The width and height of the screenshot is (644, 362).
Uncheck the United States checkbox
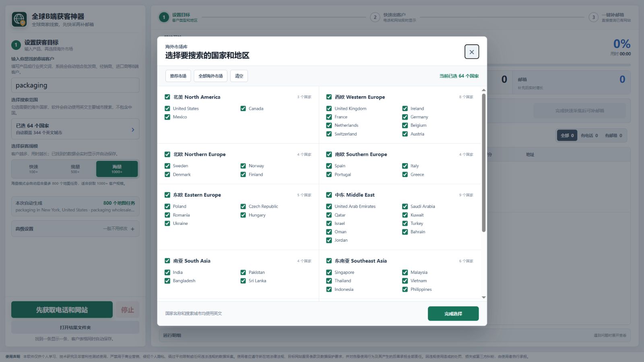point(167,109)
